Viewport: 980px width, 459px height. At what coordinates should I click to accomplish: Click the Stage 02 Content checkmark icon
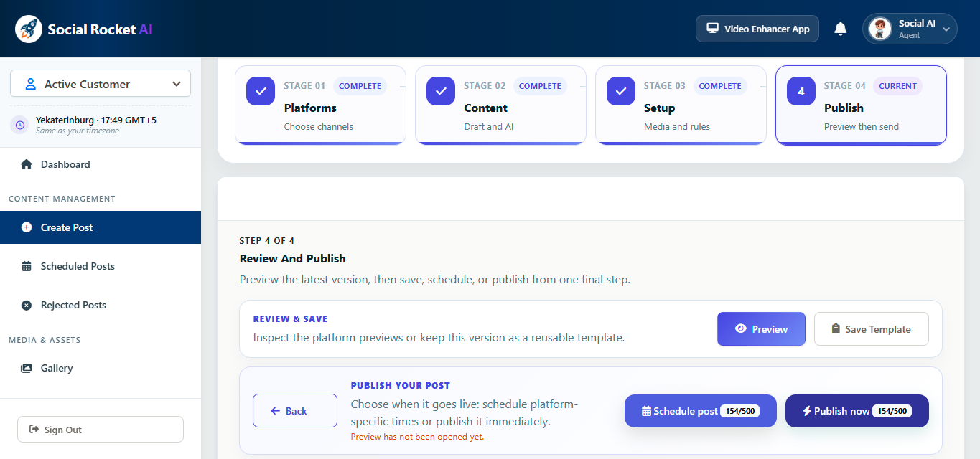pyautogui.click(x=441, y=91)
